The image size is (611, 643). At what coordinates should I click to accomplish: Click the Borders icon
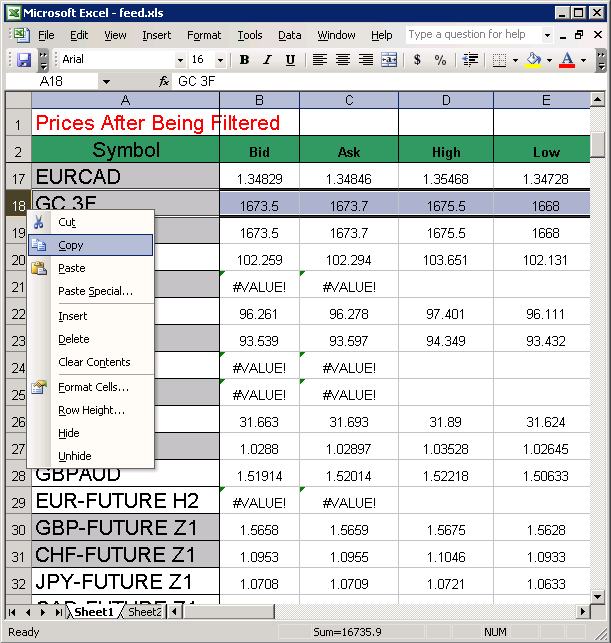[499, 60]
